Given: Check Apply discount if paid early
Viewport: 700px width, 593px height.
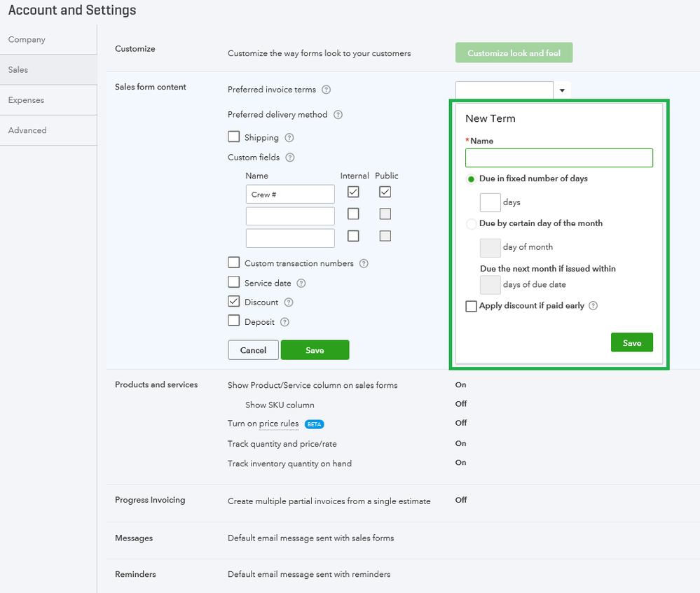Looking at the screenshot, I should (472, 306).
